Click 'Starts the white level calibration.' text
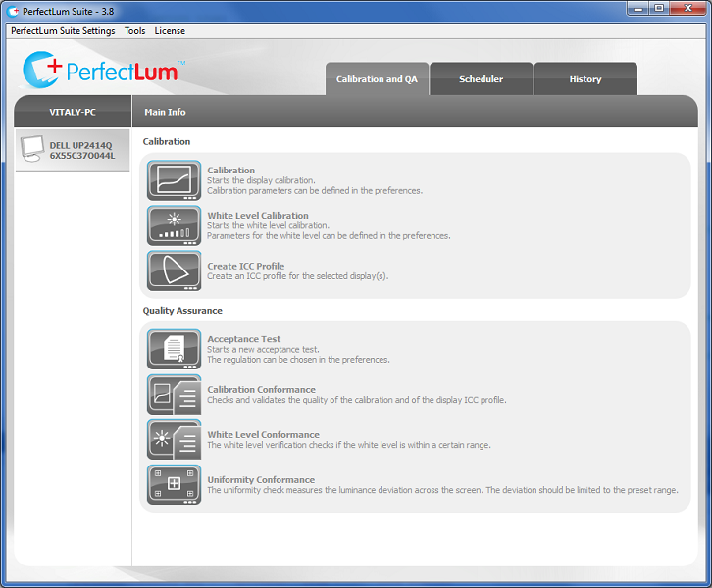712x588 pixels. pos(269,225)
